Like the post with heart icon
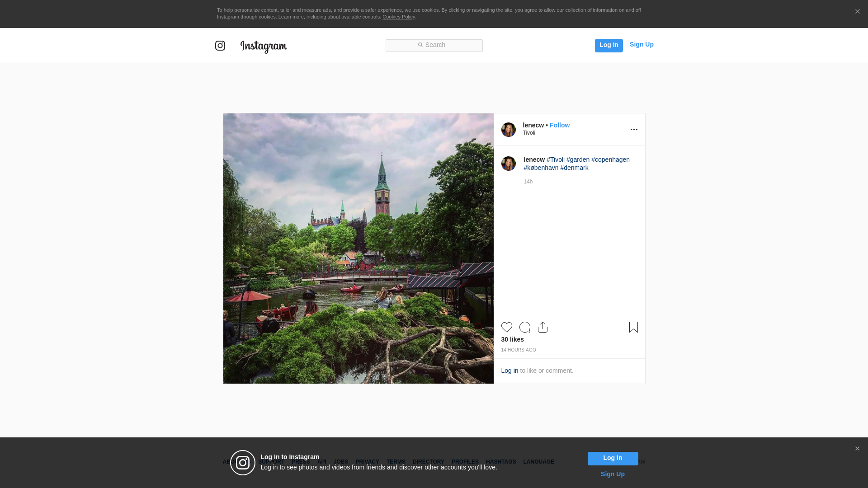 click(506, 327)
